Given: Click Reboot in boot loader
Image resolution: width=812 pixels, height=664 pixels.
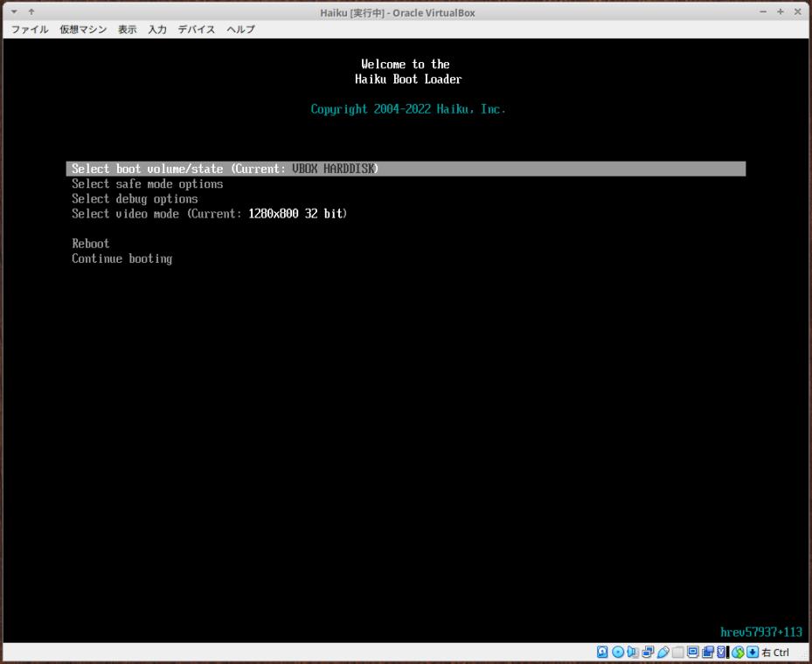Looking at the screenshot, I should [x=91, y=243].
